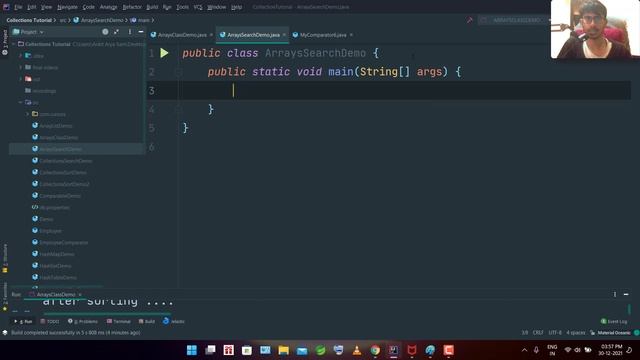This screenshot has width=640, height=360.
Task: Select the ArraysClassDemo run tab
Action: (x=56, y=294)
